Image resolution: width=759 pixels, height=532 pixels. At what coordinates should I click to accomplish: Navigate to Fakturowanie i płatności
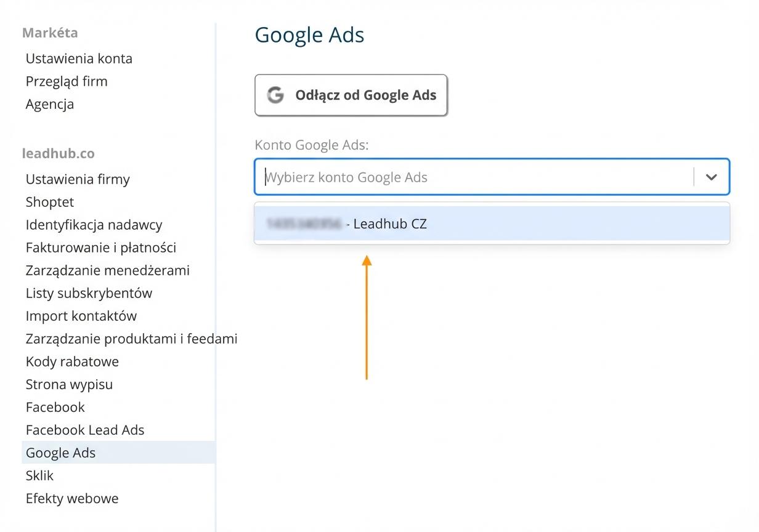pyautogui.click(x=101, y=248)
